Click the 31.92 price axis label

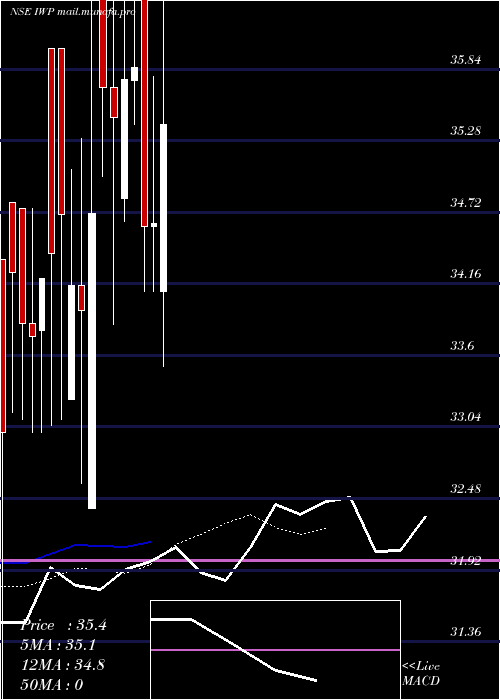[466, 561]
